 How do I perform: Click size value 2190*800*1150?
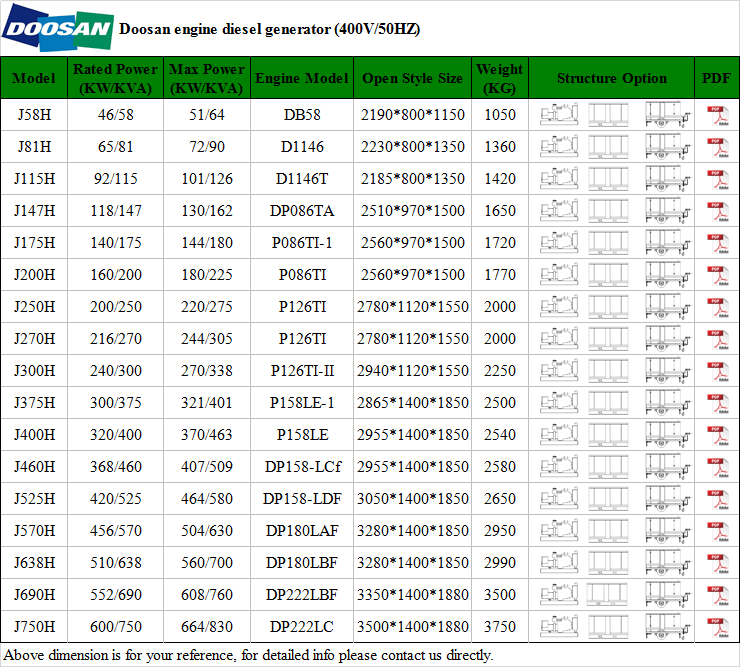click(x=413, y=115)
